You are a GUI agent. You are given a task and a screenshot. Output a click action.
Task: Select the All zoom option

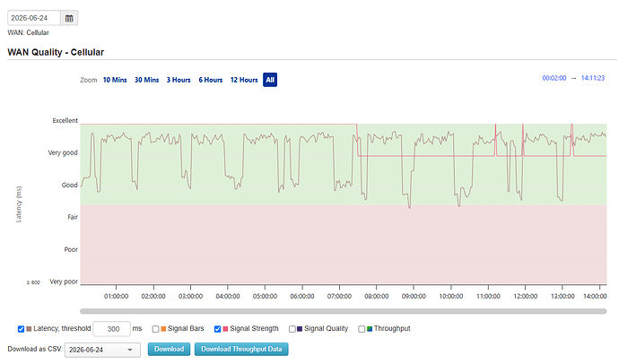(270, 80)
